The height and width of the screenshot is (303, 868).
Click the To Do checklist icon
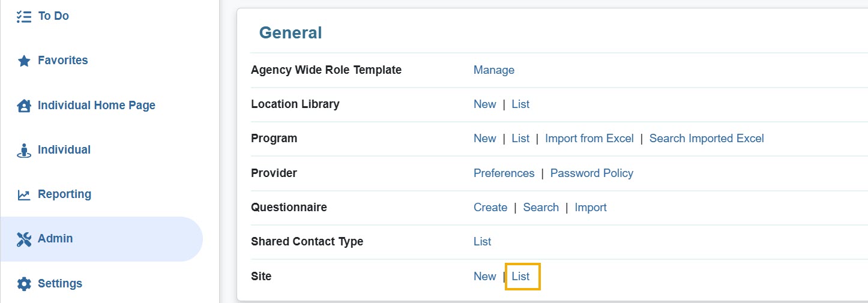click(x=24, y=16)
